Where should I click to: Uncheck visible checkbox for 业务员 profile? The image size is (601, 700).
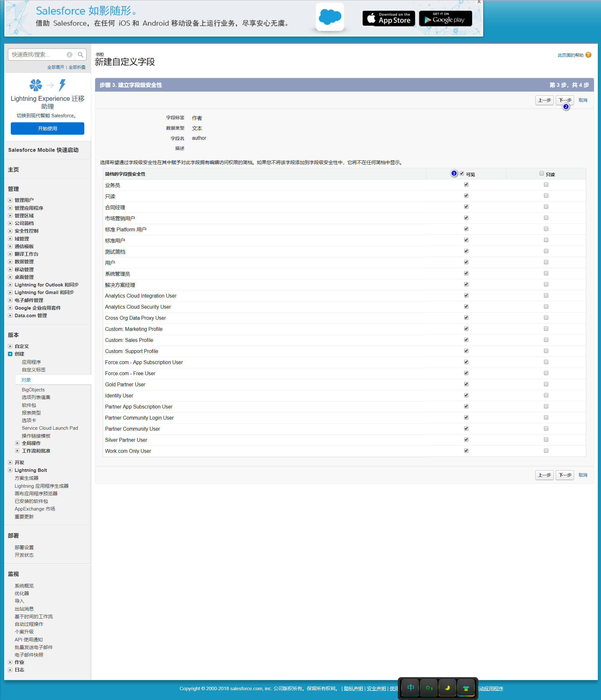coord(466,184)
